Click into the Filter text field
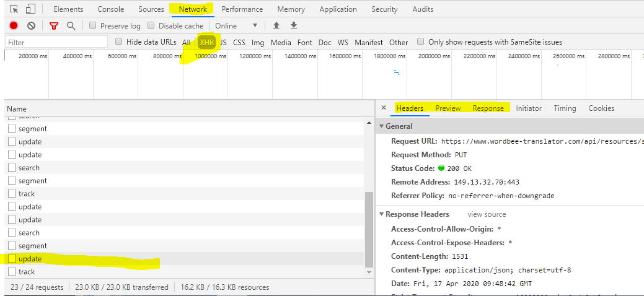The image size is (644, 296). pyautogui.click(x=57, y=43)
